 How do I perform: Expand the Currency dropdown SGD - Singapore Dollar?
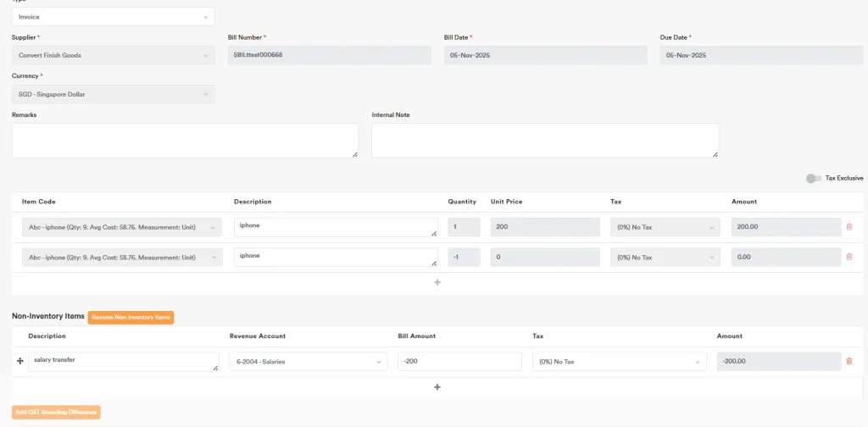[113, 94]
